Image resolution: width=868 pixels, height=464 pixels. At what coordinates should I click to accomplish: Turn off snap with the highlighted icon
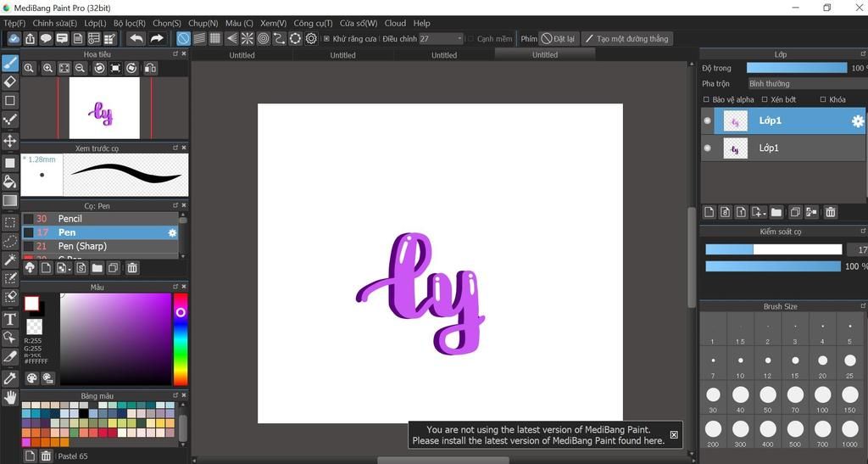click(x=183, y=38)
